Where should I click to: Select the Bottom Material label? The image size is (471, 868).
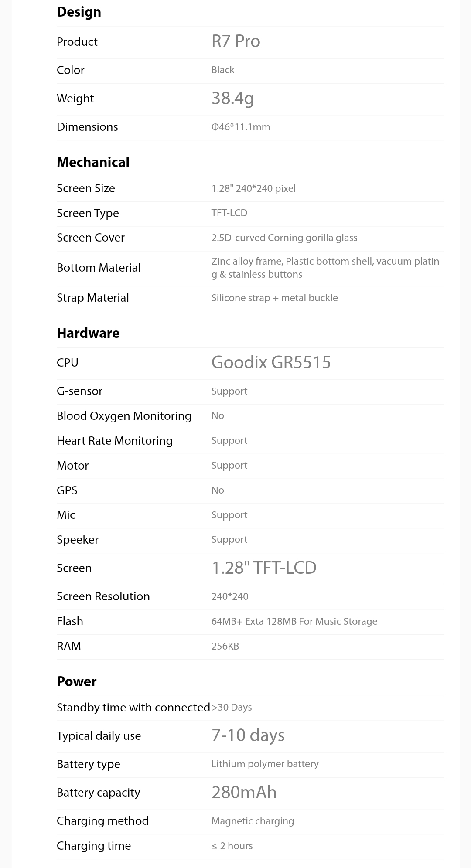click(x=99, y=268)
